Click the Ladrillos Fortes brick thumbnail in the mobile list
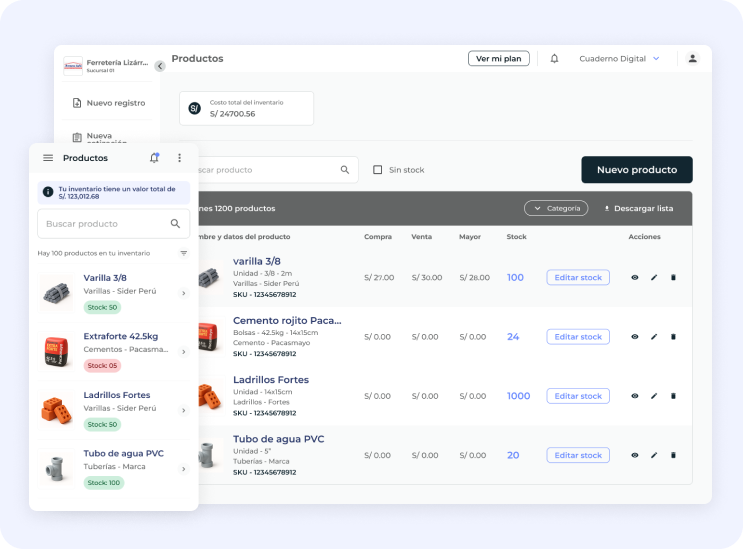This screenshot has height=549, width=743. pos(56,410)
